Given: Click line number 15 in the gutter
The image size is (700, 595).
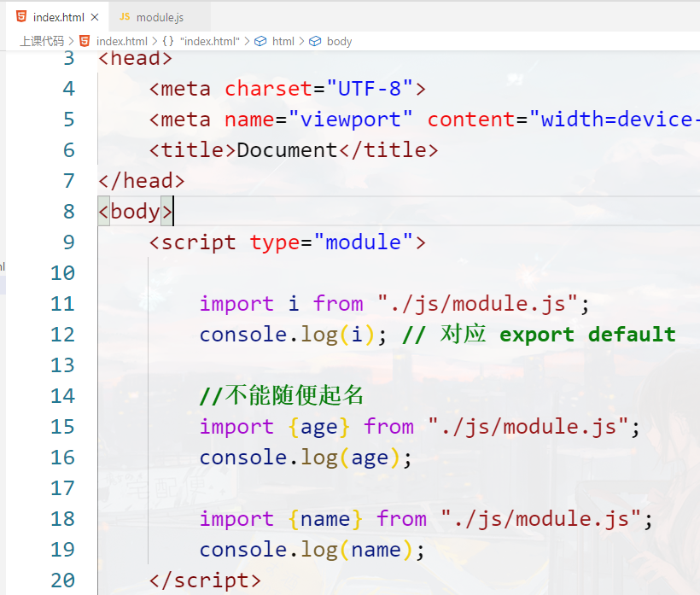Looking at the screenshot, I should [62, 427].
